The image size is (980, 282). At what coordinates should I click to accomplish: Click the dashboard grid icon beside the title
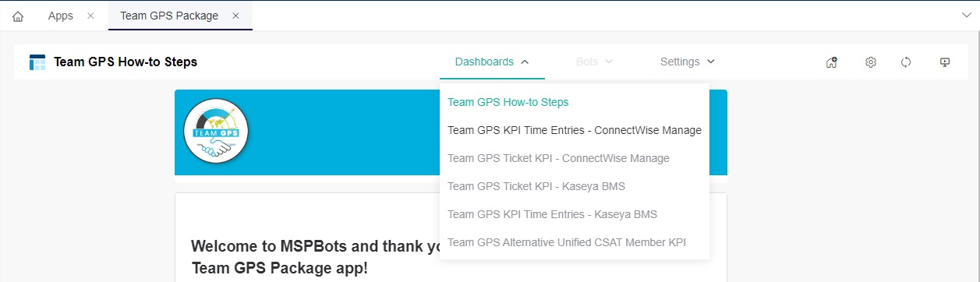[37, 62]
